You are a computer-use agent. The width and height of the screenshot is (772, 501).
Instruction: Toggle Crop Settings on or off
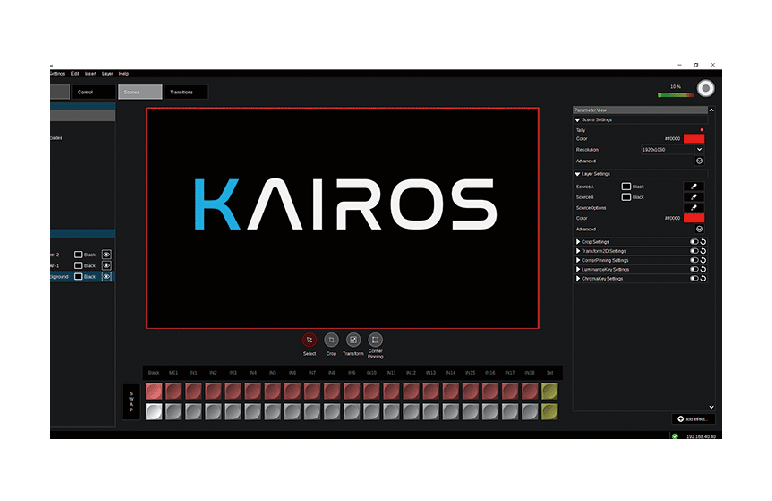[x=693, y=242]
